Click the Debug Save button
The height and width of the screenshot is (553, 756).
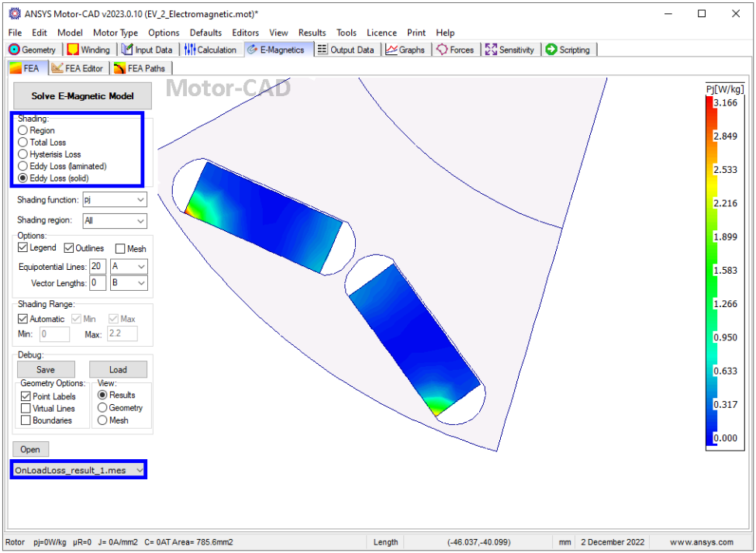click(x=46, y=370)
